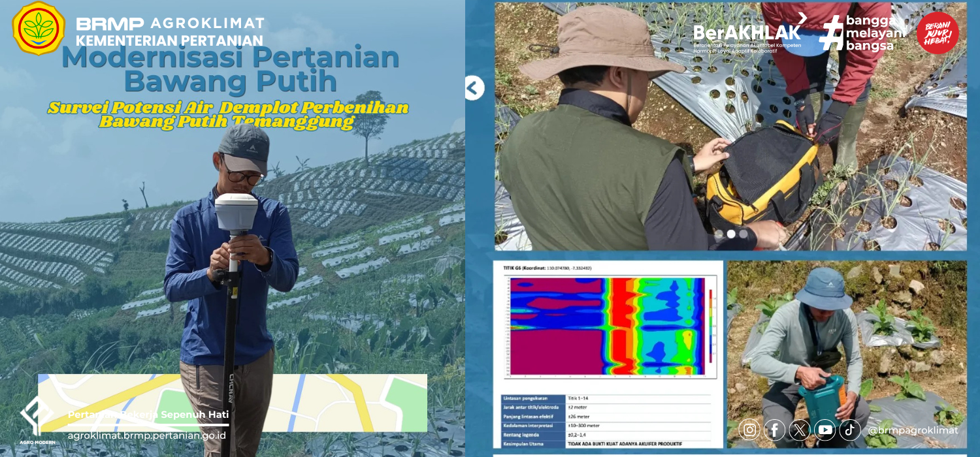
Task: Click the bangga melayani bangsa hashtag logo
Action: pos(862,33)
